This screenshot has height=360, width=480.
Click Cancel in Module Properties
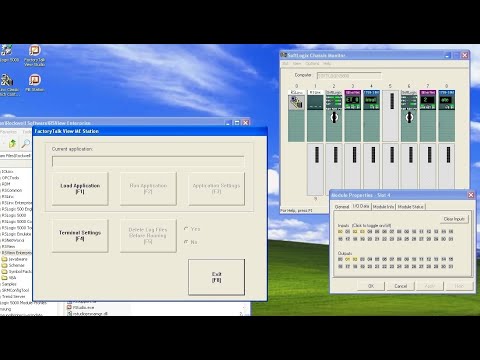pyautogui.click(x=400, y=286)
